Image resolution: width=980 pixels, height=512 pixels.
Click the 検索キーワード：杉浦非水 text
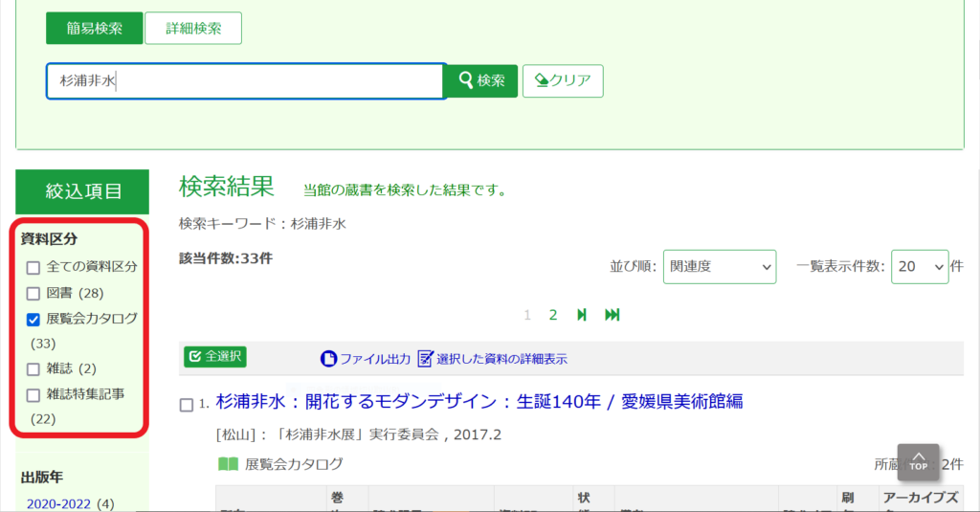click(262, 224)
